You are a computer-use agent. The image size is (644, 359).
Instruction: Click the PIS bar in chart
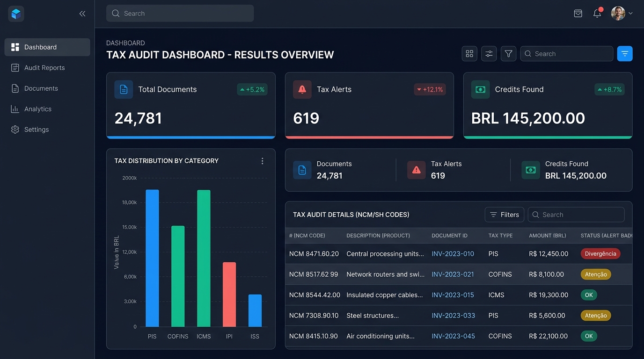[152, 258]
